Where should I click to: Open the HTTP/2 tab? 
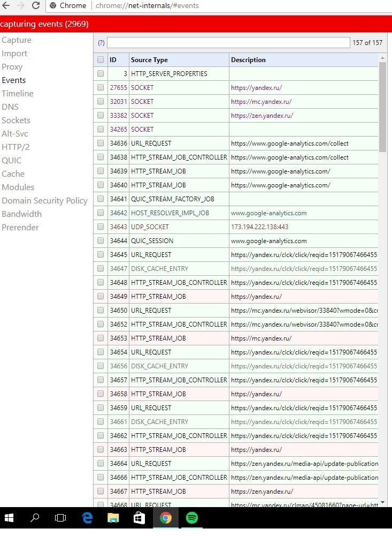click(16, 147)
